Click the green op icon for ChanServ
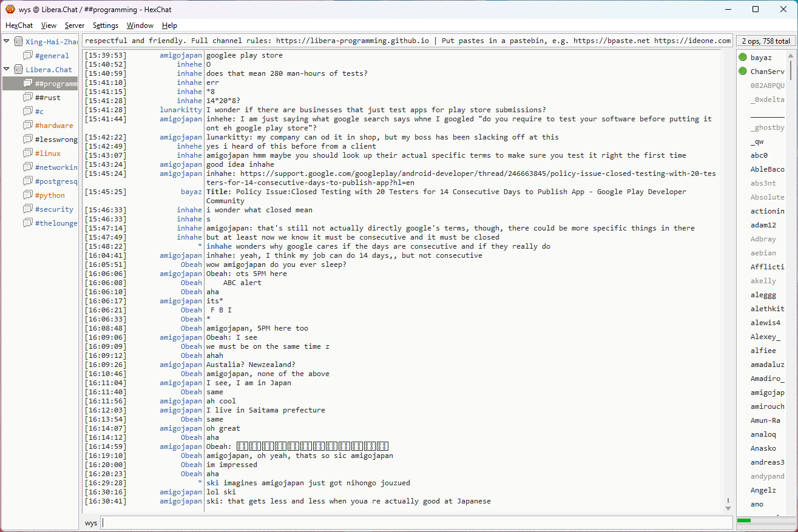The height and width of the screenshot is (532, 798). pos(742,72)
